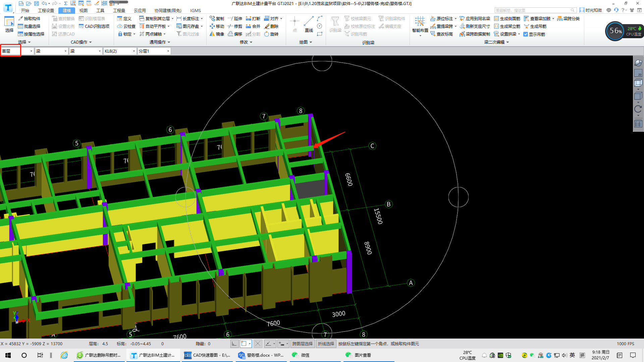Open CAD识别选项 settings
This screenshot has width=644, height=362.
tap(94, 26)
